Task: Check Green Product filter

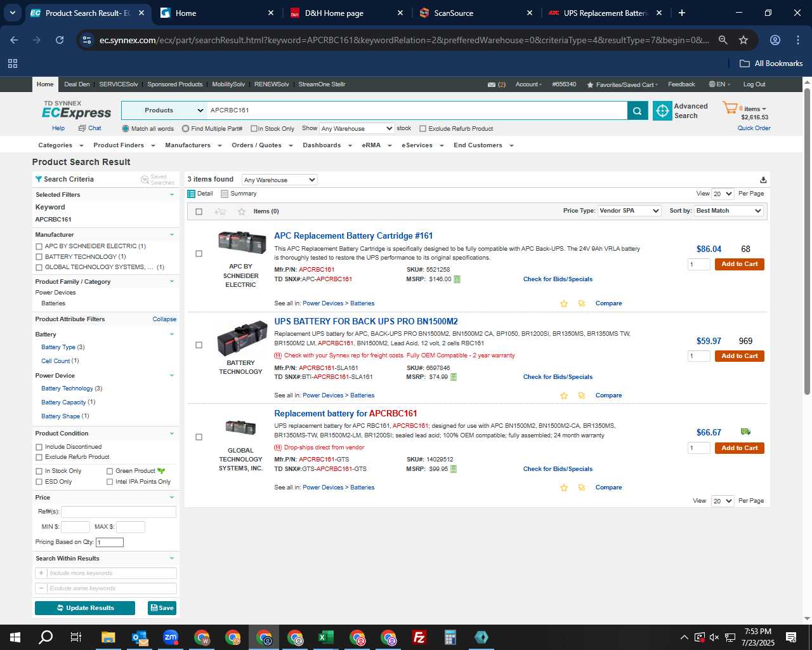Action: click(110, 471)
